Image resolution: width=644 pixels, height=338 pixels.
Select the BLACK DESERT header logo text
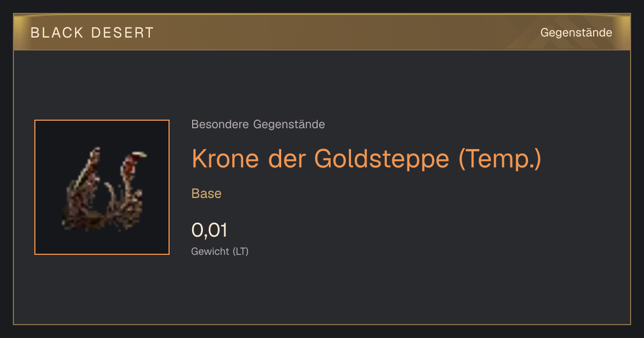92,33
